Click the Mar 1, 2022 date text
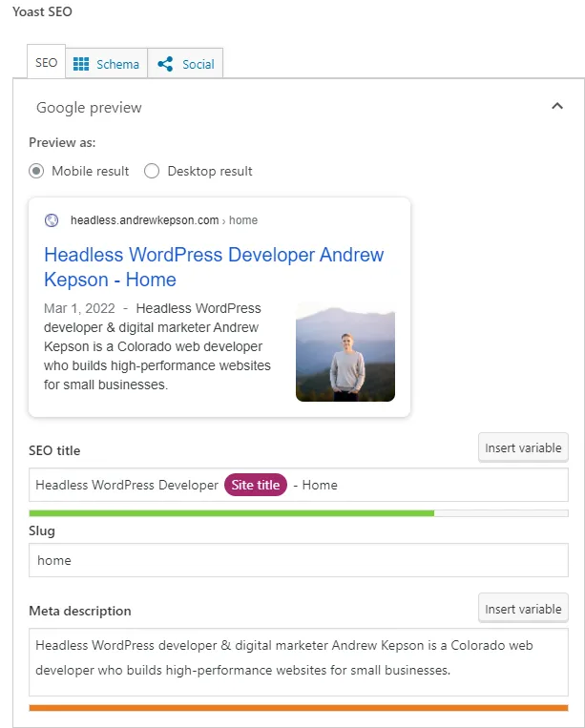Screen dimensions: 585x728 [x=79, y=308]
